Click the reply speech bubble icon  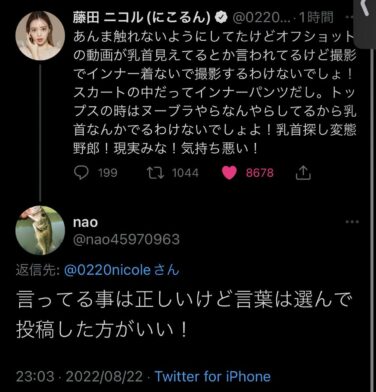(x=81, y=173)
